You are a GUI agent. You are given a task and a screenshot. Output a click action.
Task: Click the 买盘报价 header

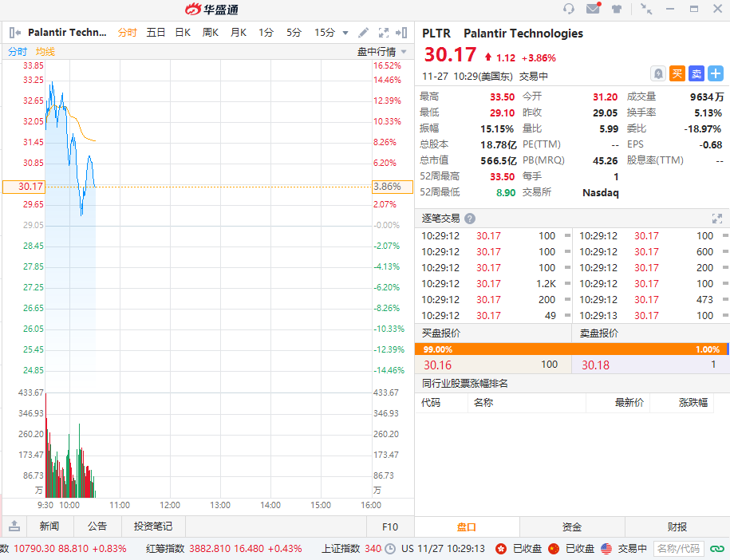click(x=441, y=333)
